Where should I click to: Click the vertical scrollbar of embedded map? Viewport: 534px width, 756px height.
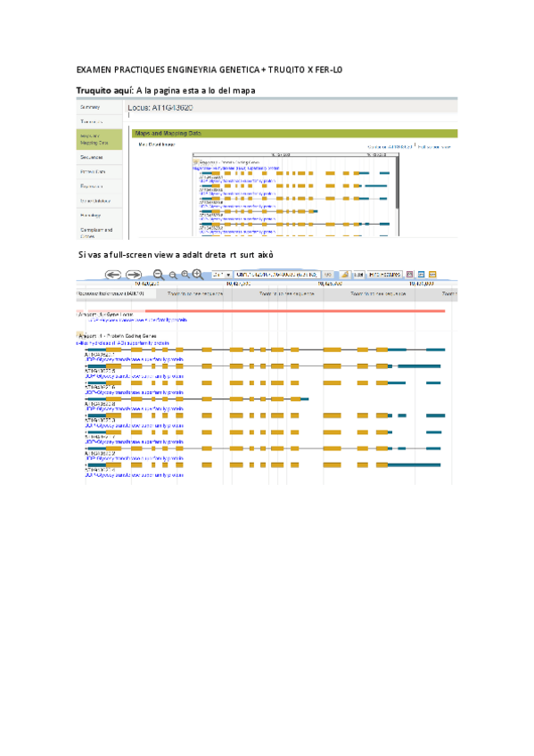397,182
